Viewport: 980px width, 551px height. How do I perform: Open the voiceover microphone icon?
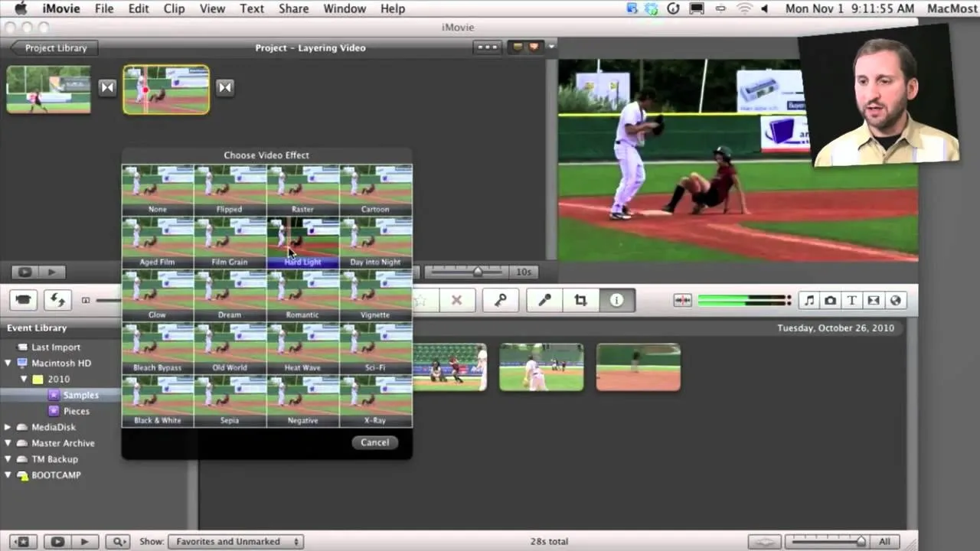[x=544, y=300]
